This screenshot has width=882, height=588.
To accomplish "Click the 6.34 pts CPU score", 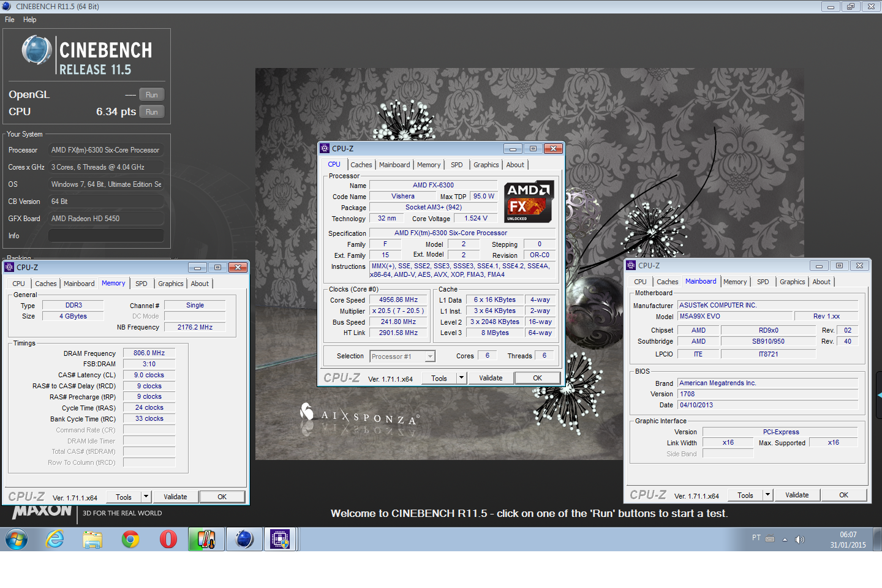I will (x=116, y=111).
